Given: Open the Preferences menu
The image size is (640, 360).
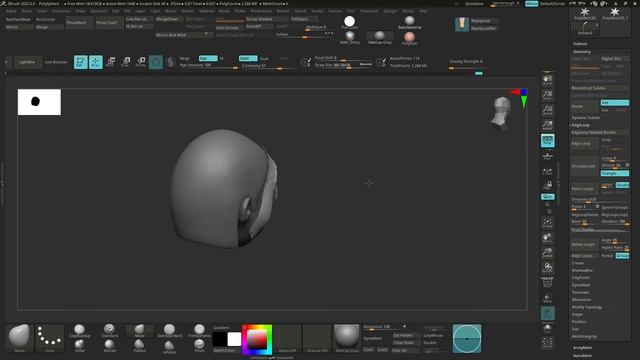Looking at the screenshot, I should (x=261, y=11).
